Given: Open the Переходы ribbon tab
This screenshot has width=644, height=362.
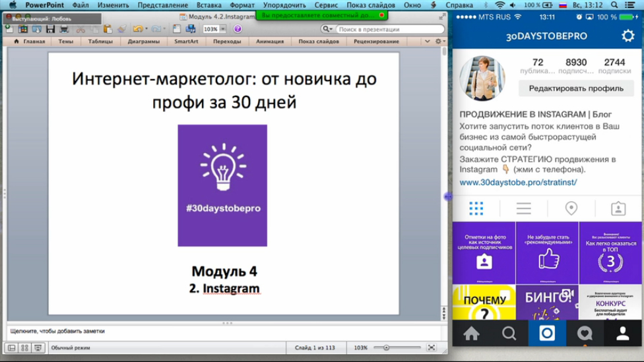Looking at the screenshot, I should pyautogui.click(x=227, y=42).
